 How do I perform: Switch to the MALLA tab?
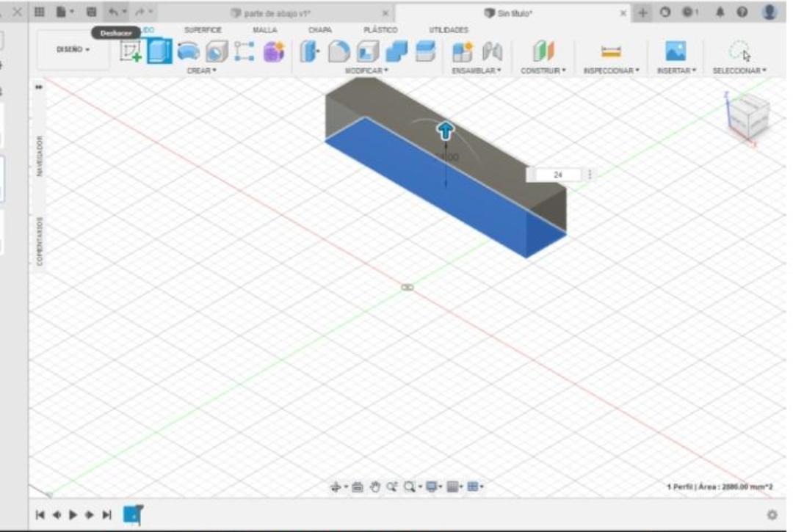pyautogui.click(x=264, y=30)
